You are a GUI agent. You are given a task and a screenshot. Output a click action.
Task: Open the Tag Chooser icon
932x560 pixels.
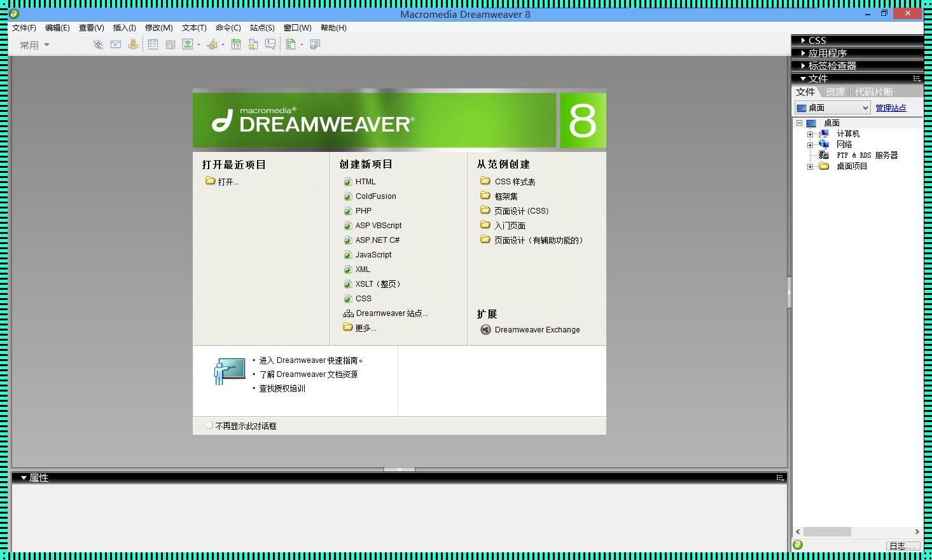[315, 44]
